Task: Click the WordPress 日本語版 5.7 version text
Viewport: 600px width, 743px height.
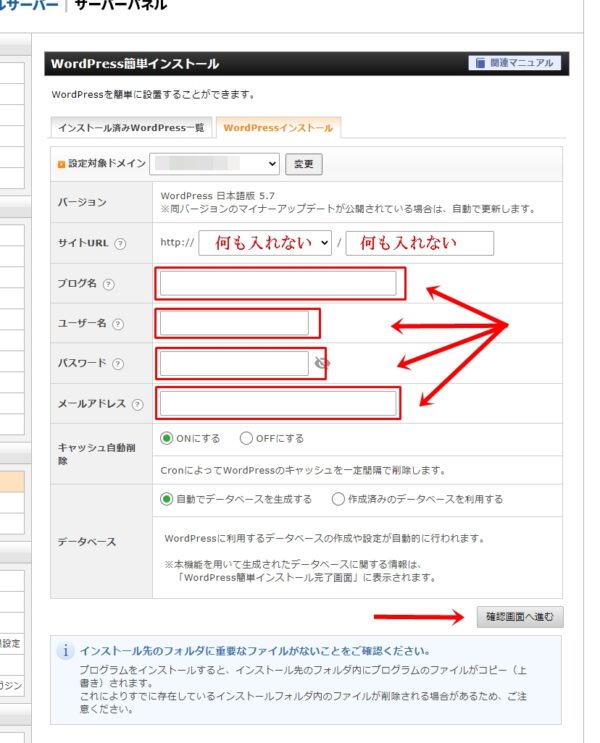Action: coord(218,196)
